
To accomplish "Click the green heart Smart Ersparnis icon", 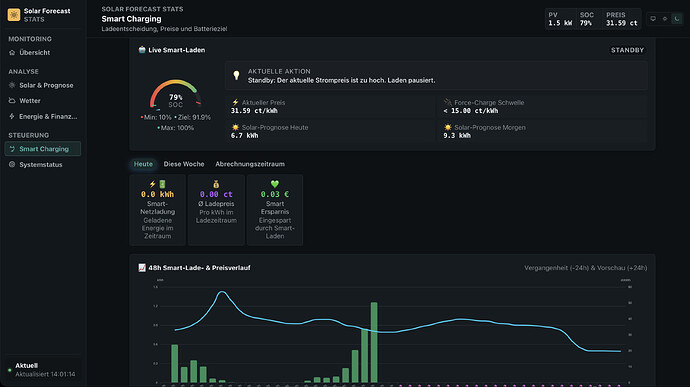I will tap(275, 184).
